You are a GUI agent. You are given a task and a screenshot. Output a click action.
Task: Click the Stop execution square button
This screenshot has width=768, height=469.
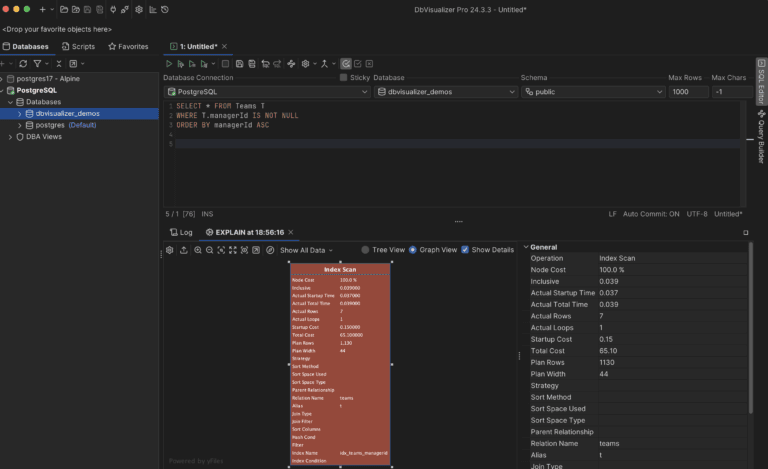click(x=225, y=64)
